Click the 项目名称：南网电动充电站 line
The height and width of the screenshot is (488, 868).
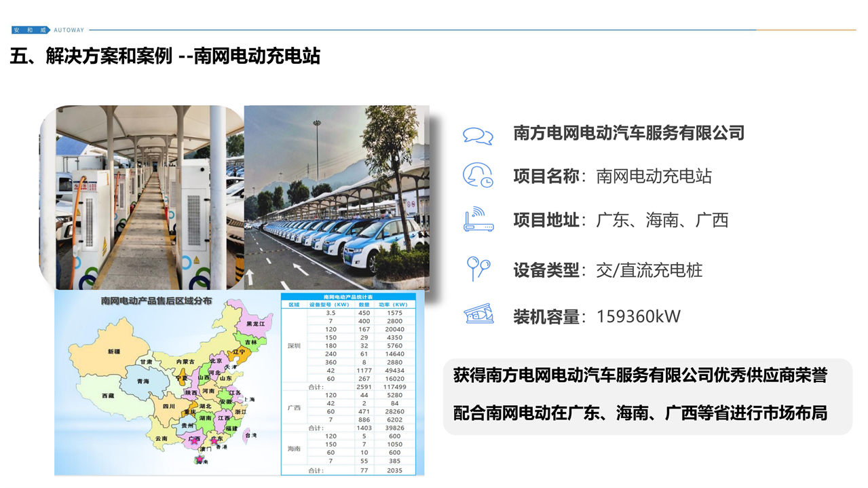coord(613,176)
